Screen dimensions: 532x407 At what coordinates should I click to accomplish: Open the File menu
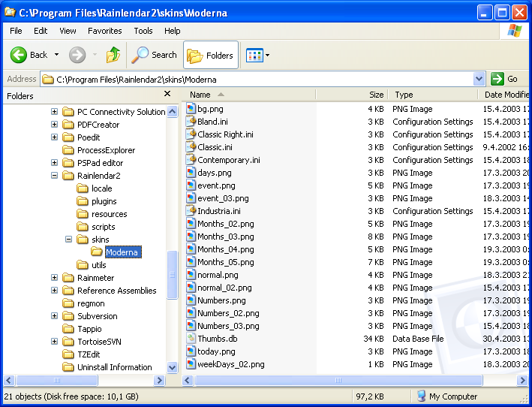[16, 31]
